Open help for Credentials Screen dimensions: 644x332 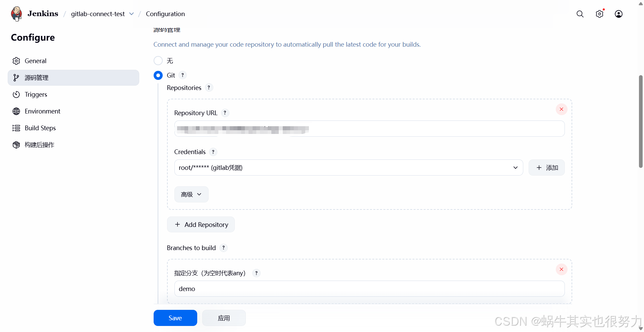[x=213, y=152]
